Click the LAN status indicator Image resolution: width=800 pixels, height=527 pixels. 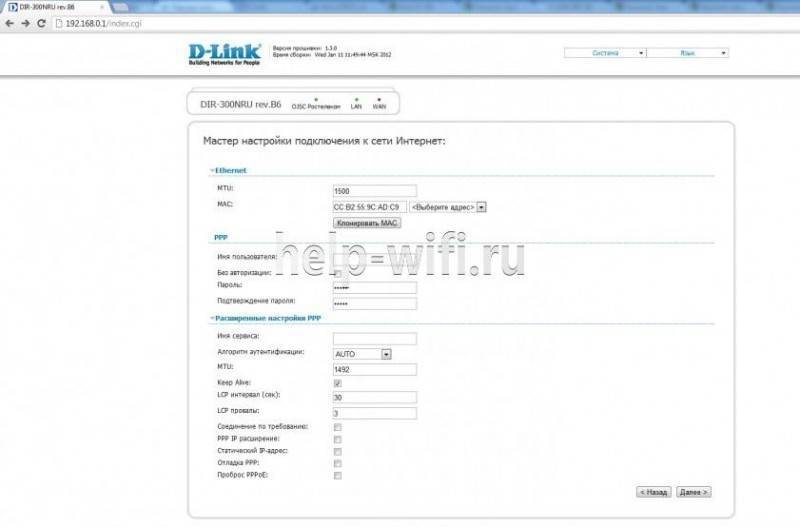[356, 104]
